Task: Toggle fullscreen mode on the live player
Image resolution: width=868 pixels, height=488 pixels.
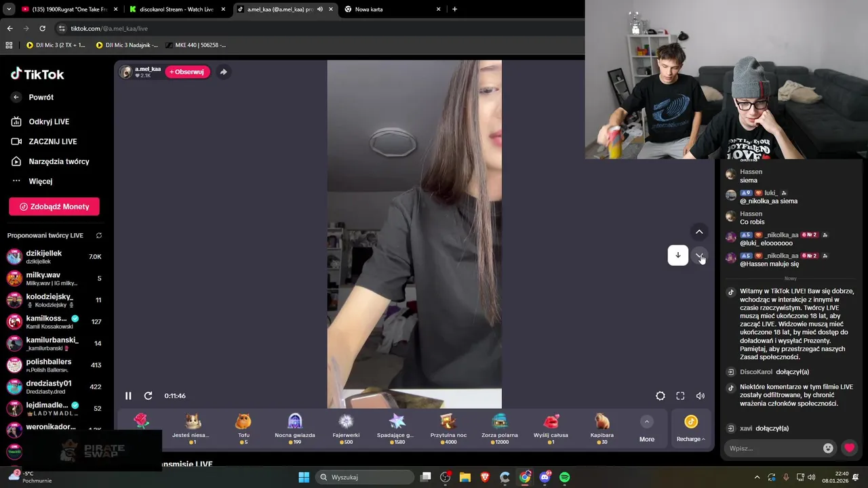Action: coord(680,396)
